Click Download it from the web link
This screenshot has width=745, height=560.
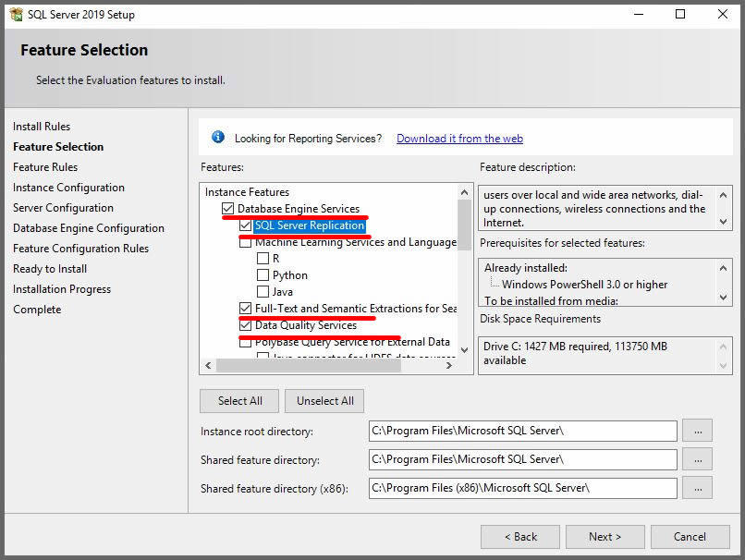click(459, 139)
